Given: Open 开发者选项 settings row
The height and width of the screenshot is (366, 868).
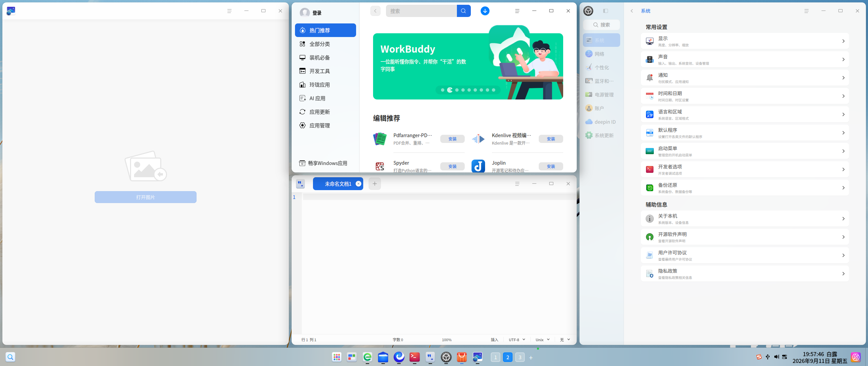Looking at the screenshot, I should coord(744,169).
